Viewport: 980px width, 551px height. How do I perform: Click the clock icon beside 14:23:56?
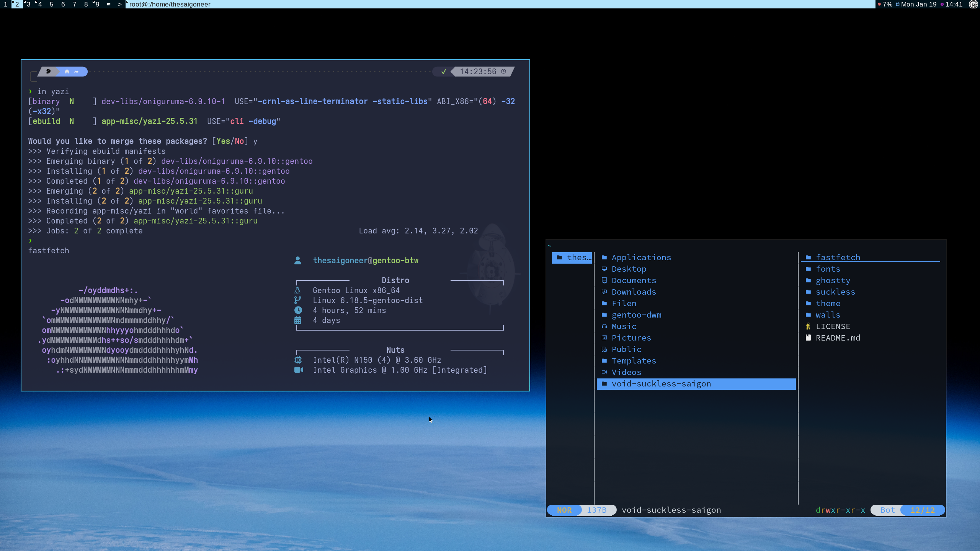[x=503, y=72]
